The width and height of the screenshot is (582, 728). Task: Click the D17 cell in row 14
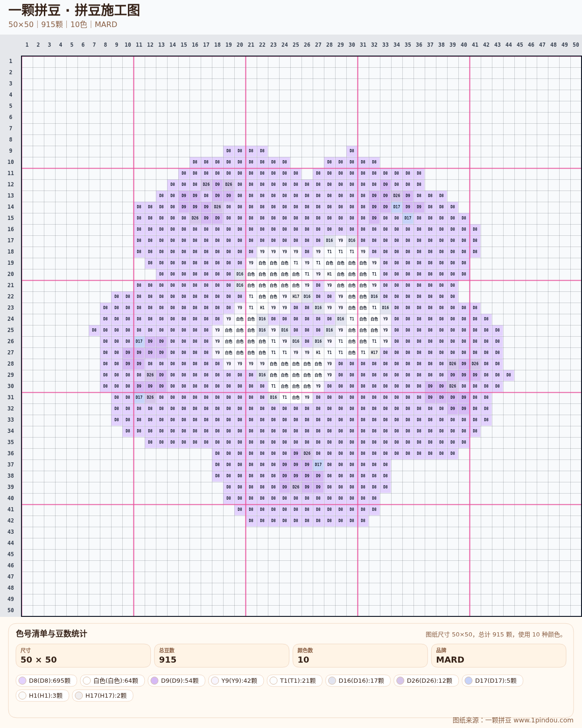click(x=397, y=207)
